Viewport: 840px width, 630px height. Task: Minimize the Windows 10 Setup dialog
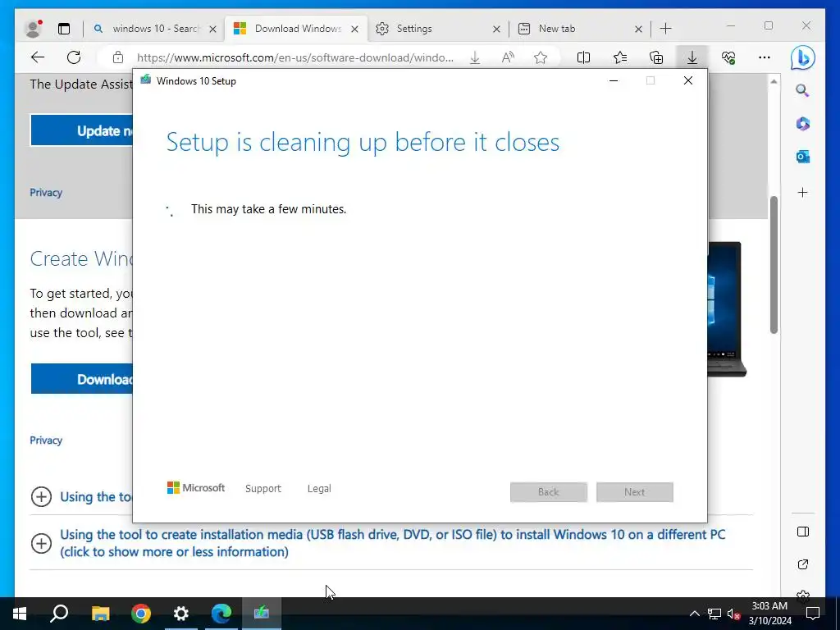point(614,81)
